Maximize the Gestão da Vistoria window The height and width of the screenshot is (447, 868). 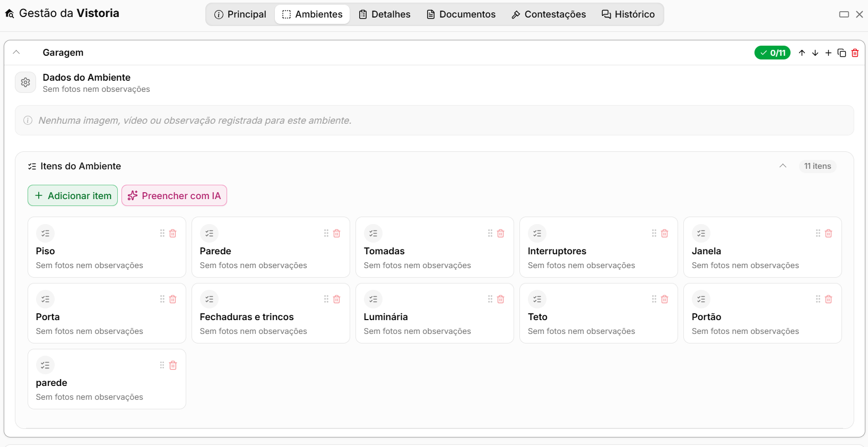pyautogui.click(x=844, y=14)
